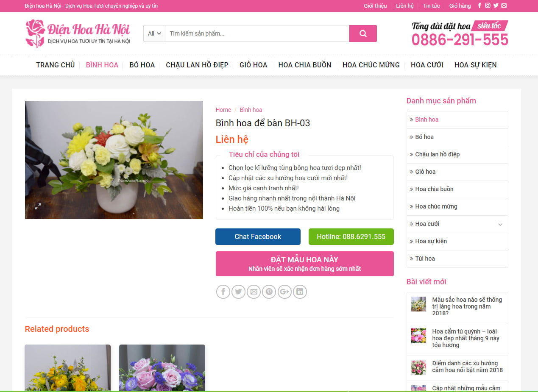The image size is (538, 392).
Task: Click the Hotline 088.6291.555 button
Action: tap(351, 236)
